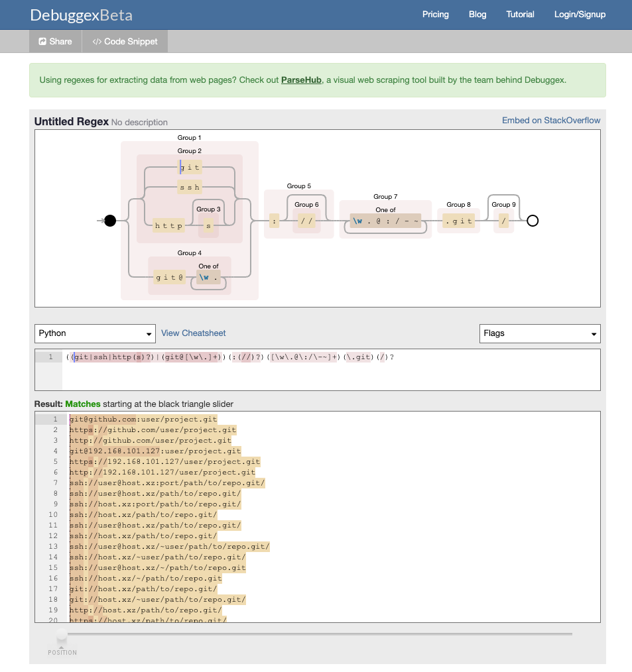Open the Python regex flavor dropdown
The height and width of the screenshot is (672, 632).
coord(95,333)
